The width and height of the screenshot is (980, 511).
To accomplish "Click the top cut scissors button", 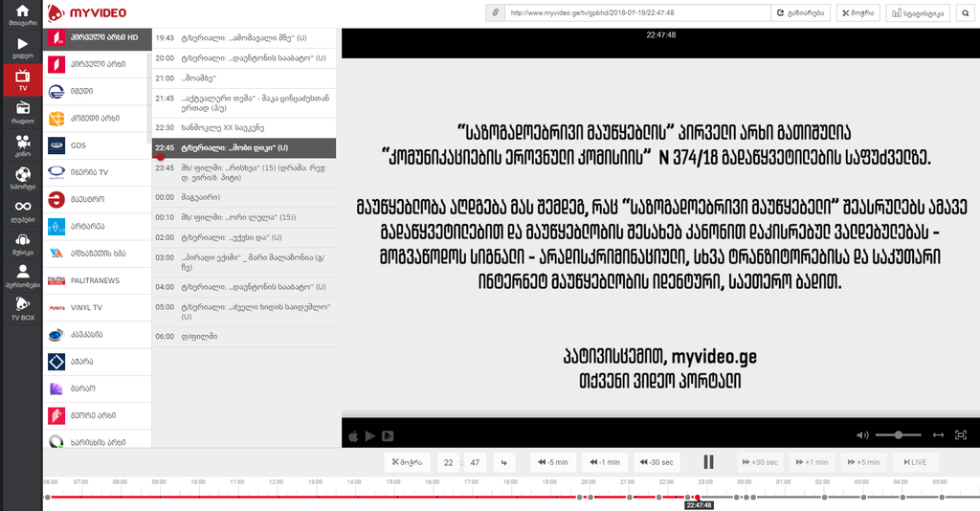I will tap(858, 12).
